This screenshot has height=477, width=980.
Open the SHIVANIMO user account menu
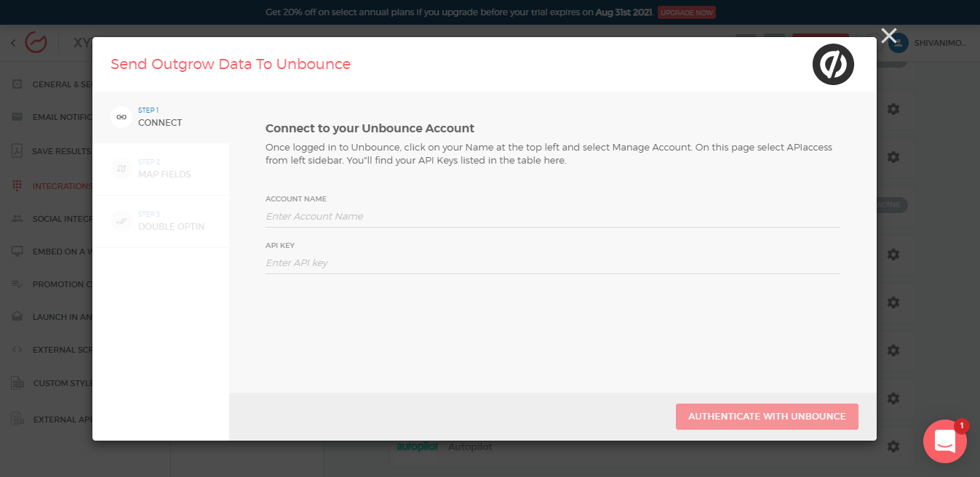coord(928,43)
